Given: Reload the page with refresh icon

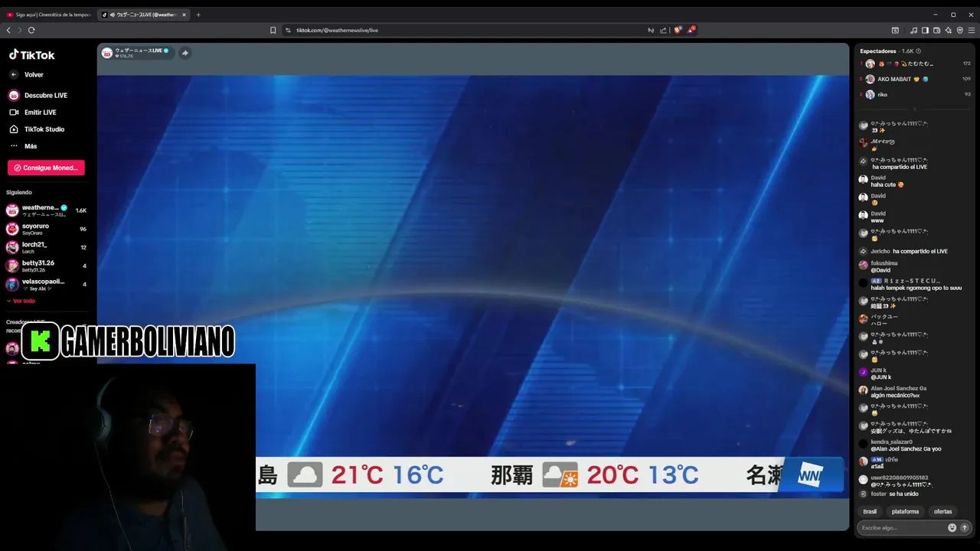Looking at the screenshot, I should click(x=31, y=30).
